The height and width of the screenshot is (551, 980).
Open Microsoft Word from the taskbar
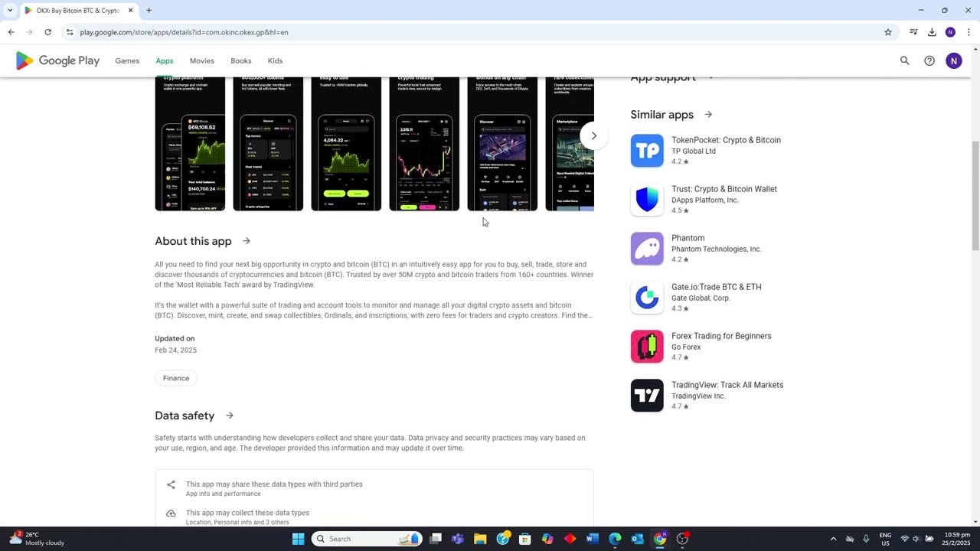pos(592,539)
